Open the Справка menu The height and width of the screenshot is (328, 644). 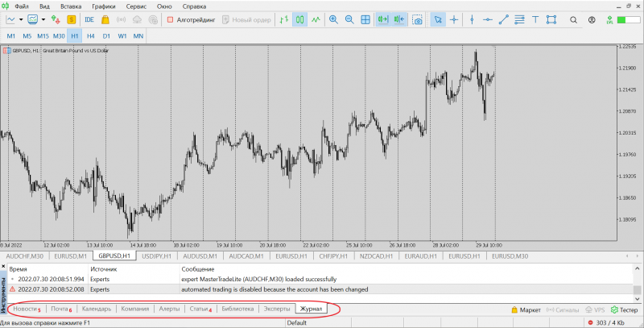coord(194,6)
